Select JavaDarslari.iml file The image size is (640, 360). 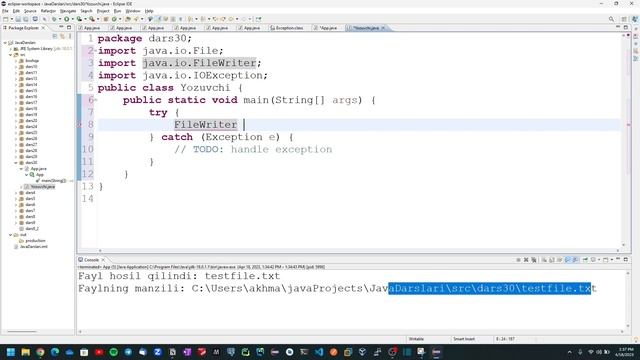click(x=31, y=247)
